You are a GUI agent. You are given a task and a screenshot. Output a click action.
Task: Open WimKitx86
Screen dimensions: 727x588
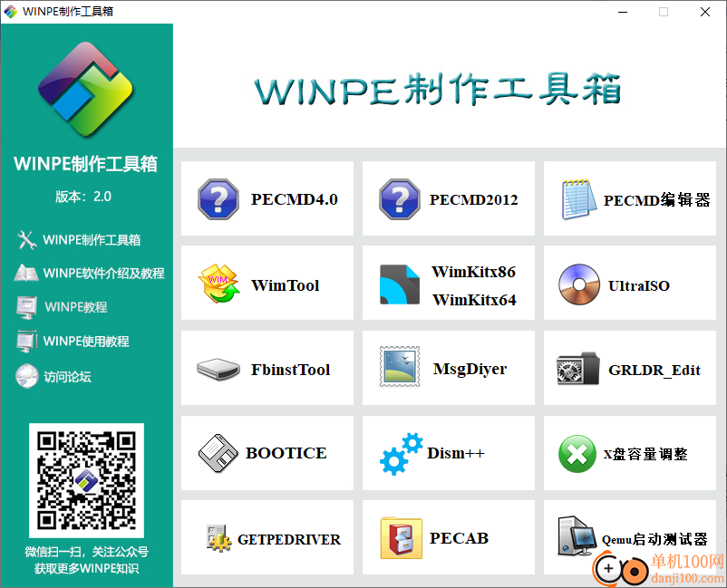(473, 272)
